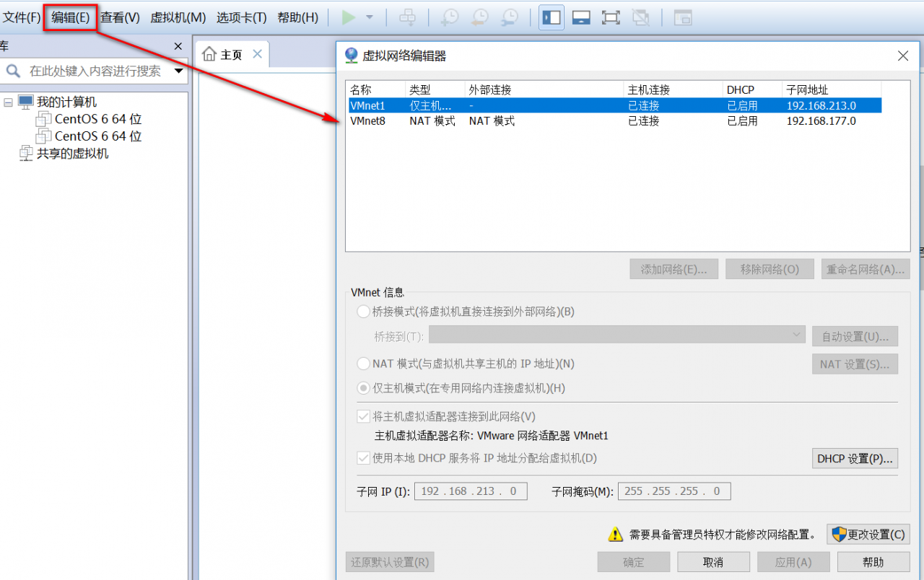Close the 虚拟网络编辑器 dialog
The image size is (924, 580).
tap(902, 56)
